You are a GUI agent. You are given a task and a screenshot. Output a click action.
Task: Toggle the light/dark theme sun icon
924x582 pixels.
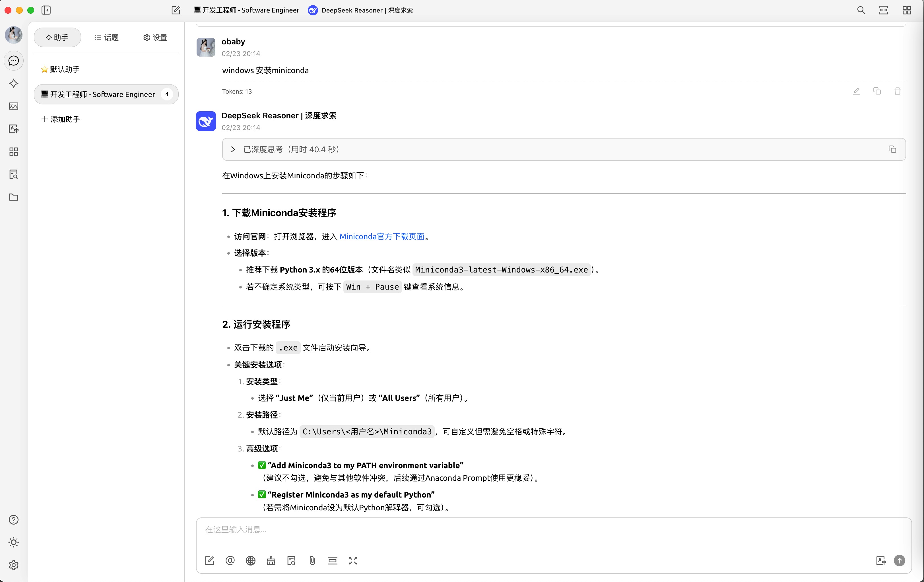pyautogui.click(x=13, y=542)
